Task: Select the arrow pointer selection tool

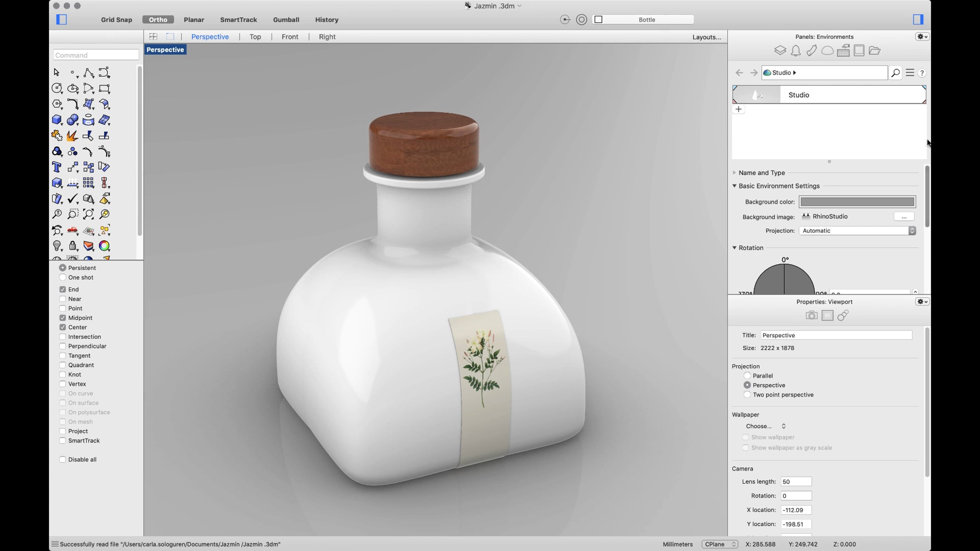Action: (57, 73)
